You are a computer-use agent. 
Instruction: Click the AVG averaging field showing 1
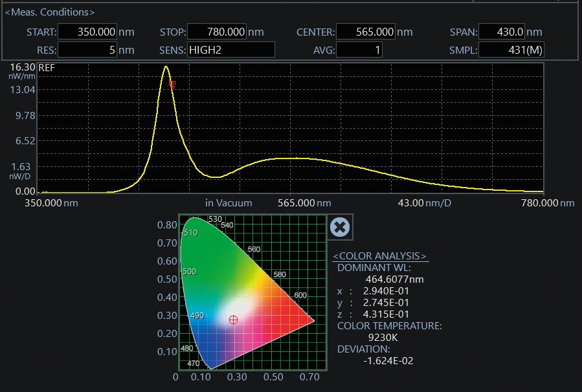pos(359,50)
